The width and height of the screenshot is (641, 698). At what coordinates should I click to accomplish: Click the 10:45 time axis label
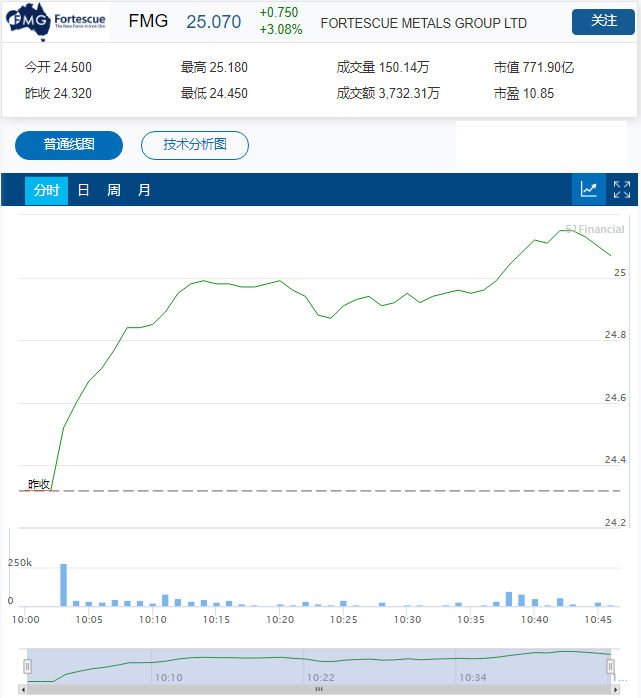tap(598, 620)
